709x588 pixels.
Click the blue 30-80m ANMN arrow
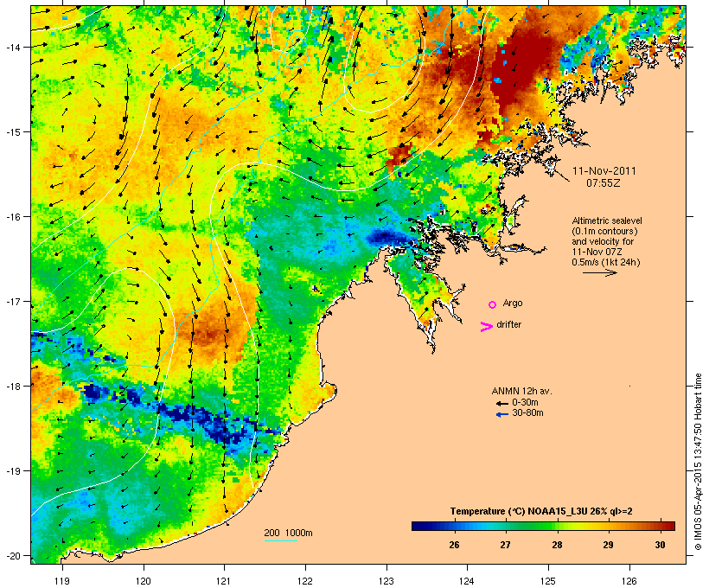tap(501, 414)
